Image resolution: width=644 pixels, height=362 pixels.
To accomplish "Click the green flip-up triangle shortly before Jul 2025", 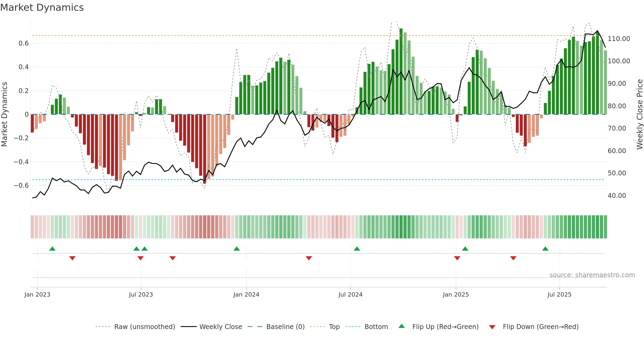I will click(x=545, y=249).
